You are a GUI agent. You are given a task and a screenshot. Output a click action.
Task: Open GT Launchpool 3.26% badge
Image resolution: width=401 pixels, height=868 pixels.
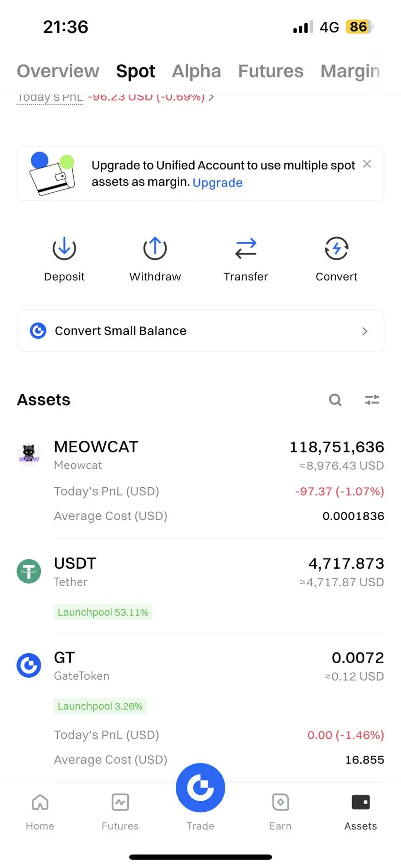100,706
